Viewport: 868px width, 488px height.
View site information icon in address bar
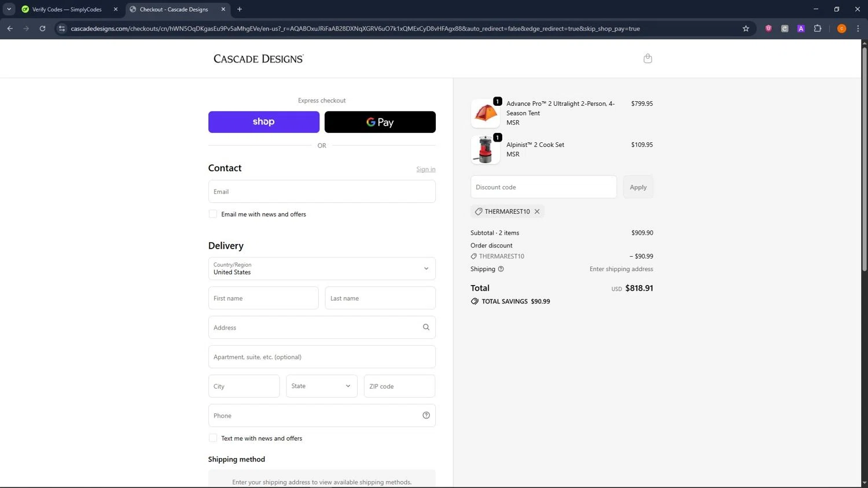[x=62, y=28]
